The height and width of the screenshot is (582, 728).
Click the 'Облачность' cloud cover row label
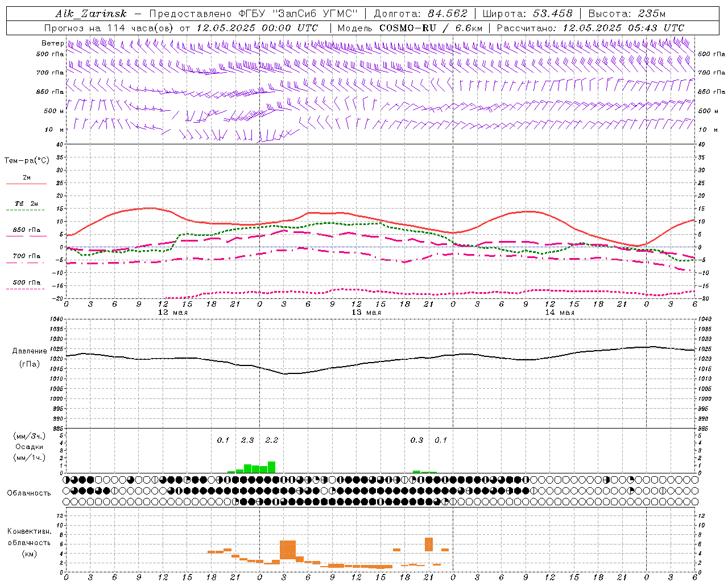click(29, 493)
